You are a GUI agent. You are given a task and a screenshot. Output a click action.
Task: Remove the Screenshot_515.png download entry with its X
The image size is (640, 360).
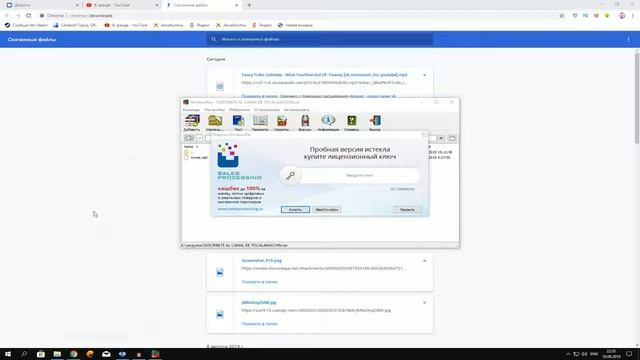pyautogui.click(x=424, y=260)
